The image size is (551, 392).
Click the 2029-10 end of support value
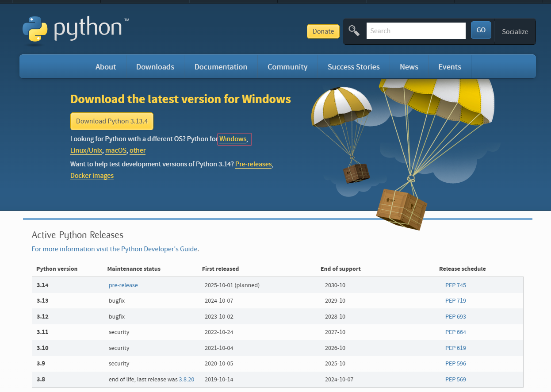point(335,301)
